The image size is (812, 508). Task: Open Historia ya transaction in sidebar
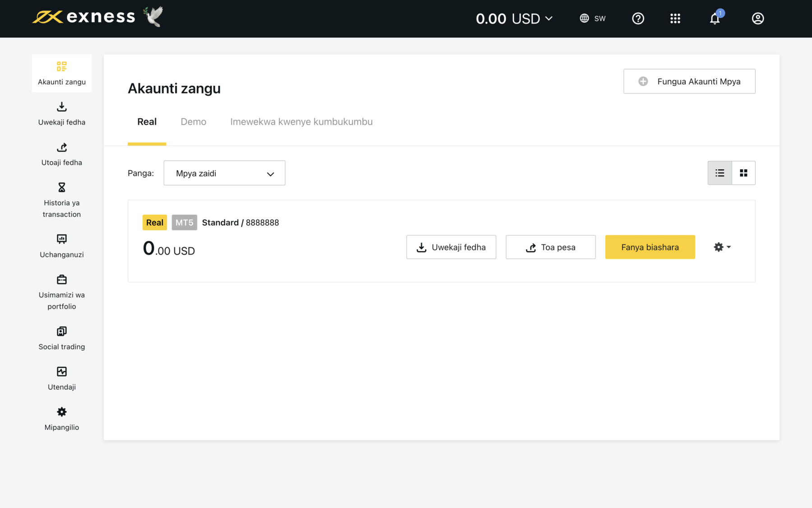click(62, 200)
